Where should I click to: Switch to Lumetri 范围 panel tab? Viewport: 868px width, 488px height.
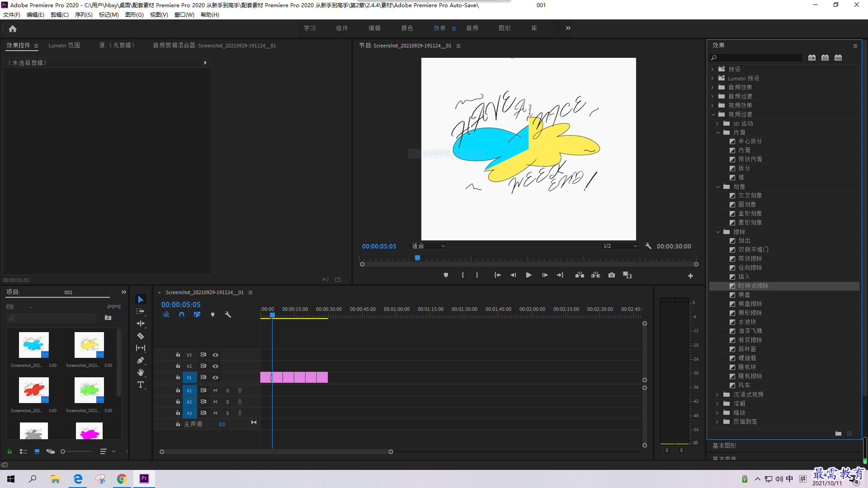pyautogui.click(x=64, y=46)
